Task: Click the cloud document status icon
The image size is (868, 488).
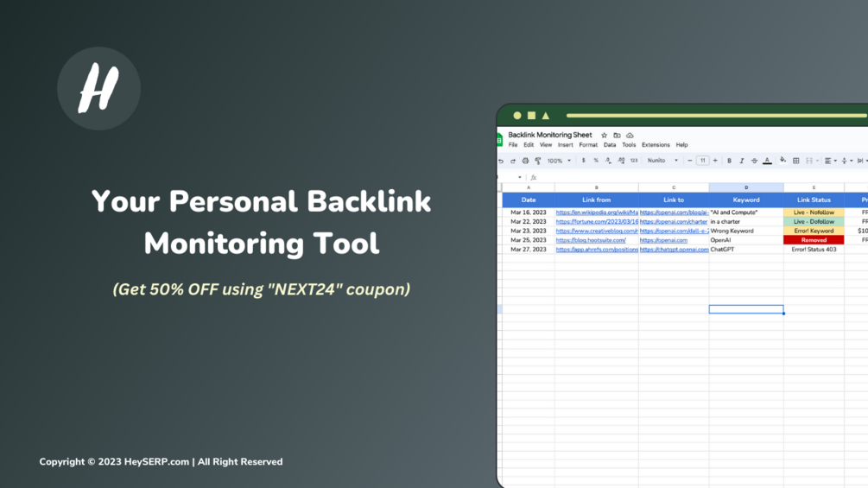Action: tap(630, 135)
